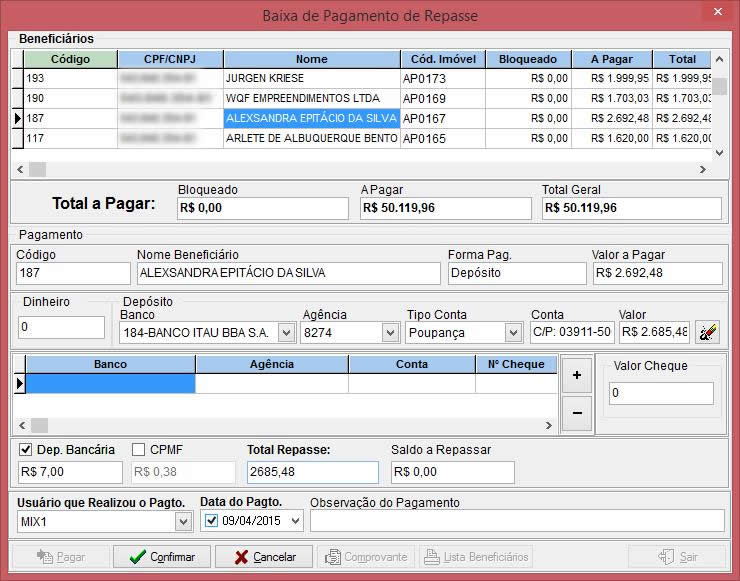Viewport: 740px width, 581px height.
Task: Click the beneficiaries table scroll-down arrow
Action: point(718,153)
